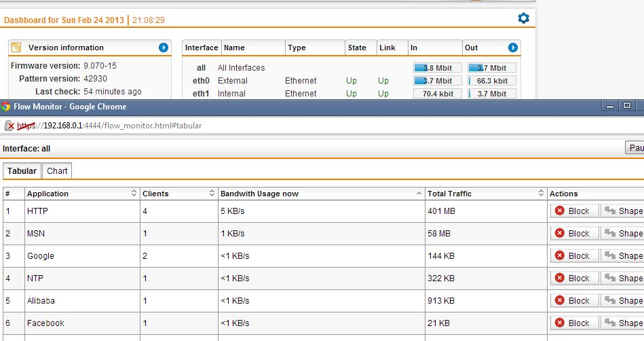Click the eth1 In 70.4 kbit bar
Viewport: 644px width, 341px height.
click(438, 94)
